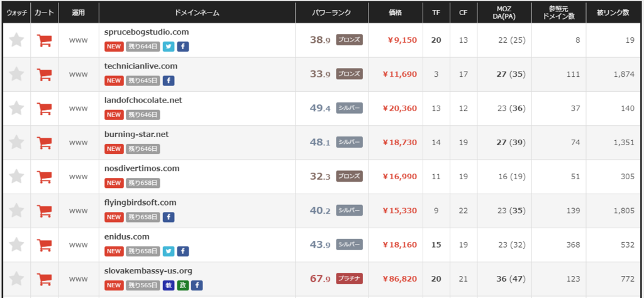Image resolution: width=644 pixels, height=298 pixels.
Task: Click the プラチナ rank badge
Action: (x=349, y=279)
